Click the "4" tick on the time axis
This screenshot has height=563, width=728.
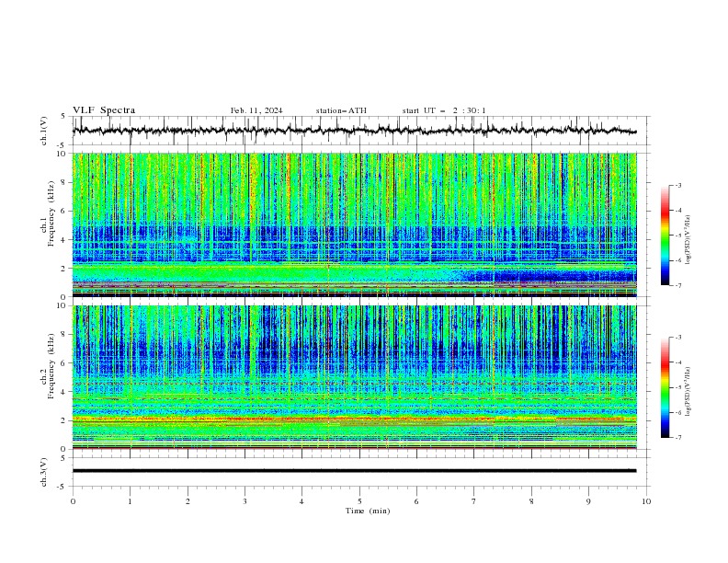point(301,501)
